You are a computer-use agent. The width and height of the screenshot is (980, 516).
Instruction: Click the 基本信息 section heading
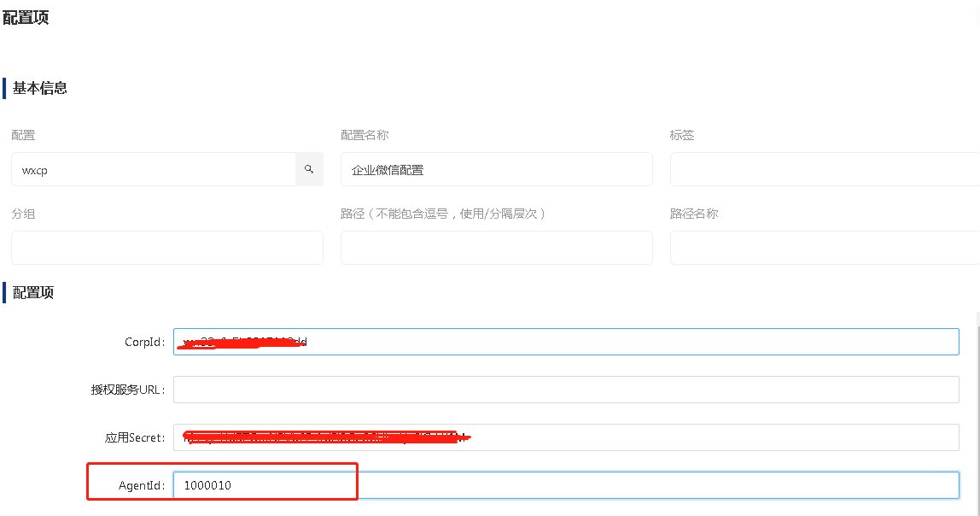pyautogui.click(x=40, y=88)
